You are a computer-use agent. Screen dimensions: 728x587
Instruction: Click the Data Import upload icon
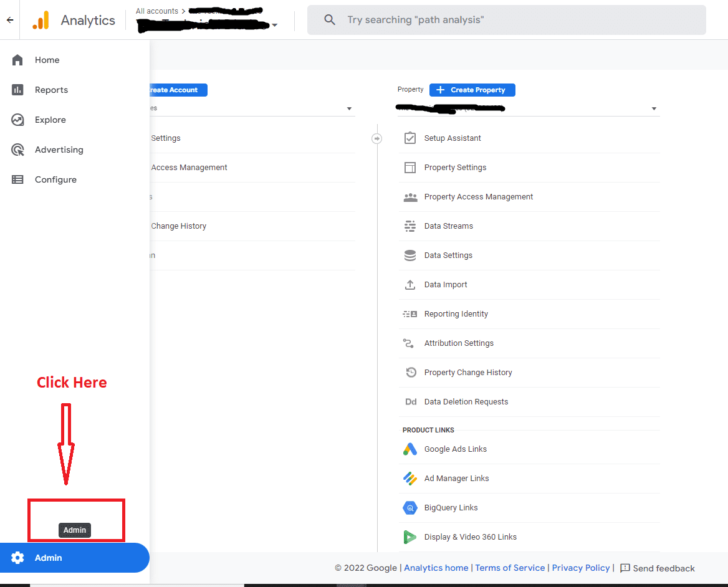click(x=410, y=284)
